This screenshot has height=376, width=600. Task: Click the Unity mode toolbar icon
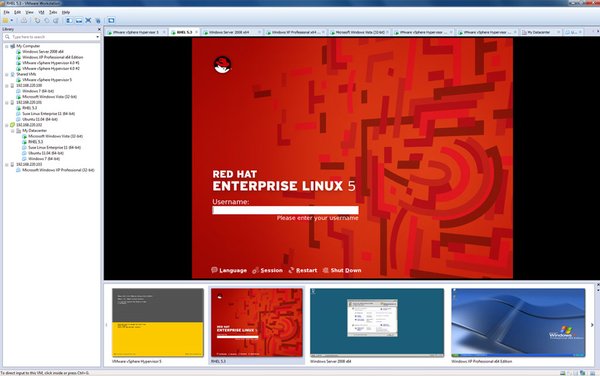(x=98, y=20)
